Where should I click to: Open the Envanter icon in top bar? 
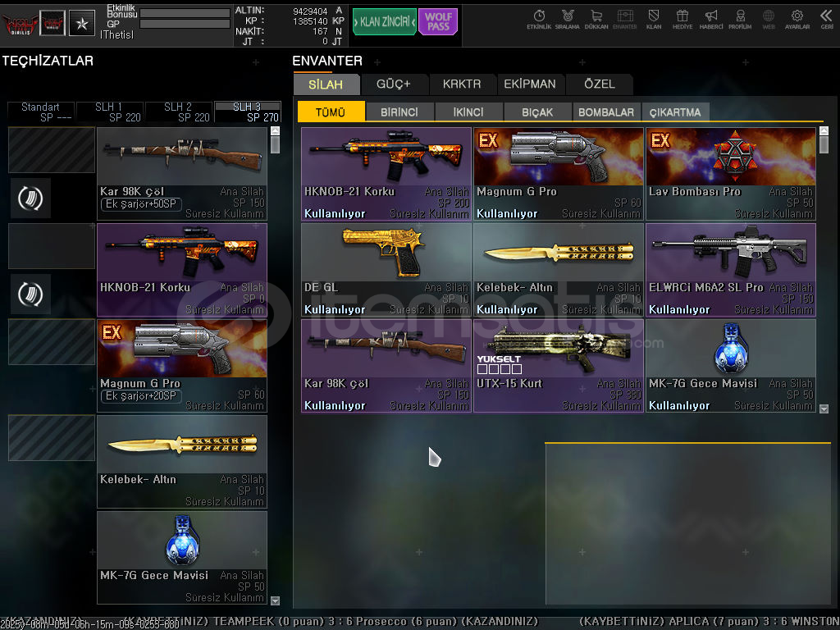click(x=624, y=20)
